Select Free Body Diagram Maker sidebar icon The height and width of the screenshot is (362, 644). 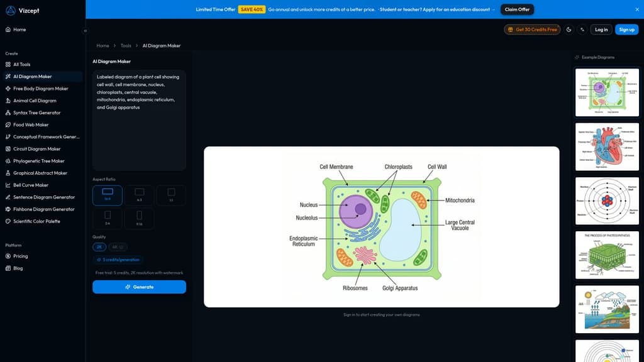[8, 89]
